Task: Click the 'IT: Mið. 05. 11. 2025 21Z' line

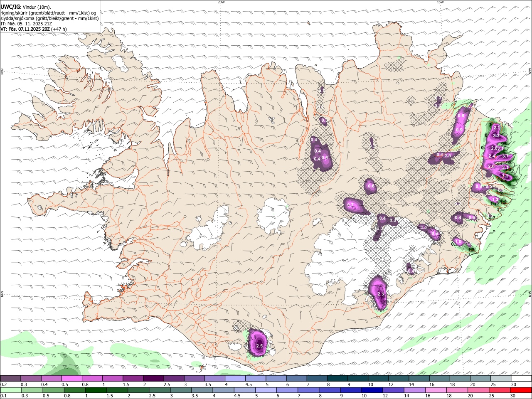Action: click(x=27, y=24)
